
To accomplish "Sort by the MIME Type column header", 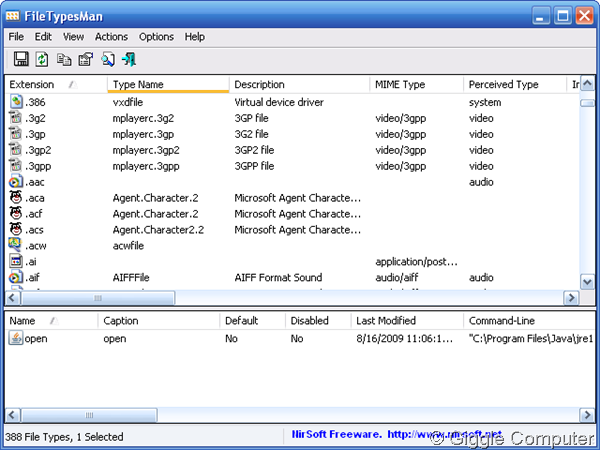I will [417, 85].
